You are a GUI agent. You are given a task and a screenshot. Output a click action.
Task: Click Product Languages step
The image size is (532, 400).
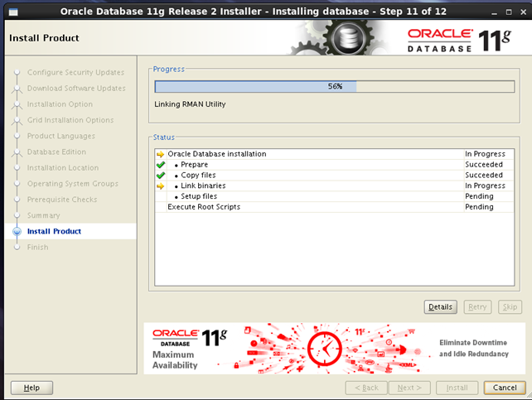(x=61, y=136)
